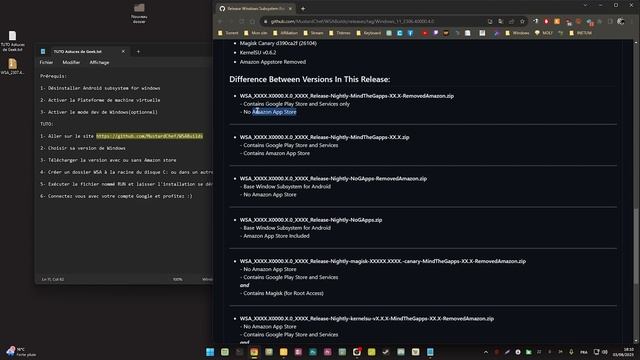Open the Keyboard bookmark folder
This screenshot has height=360, width=640.
click(369, 33)
